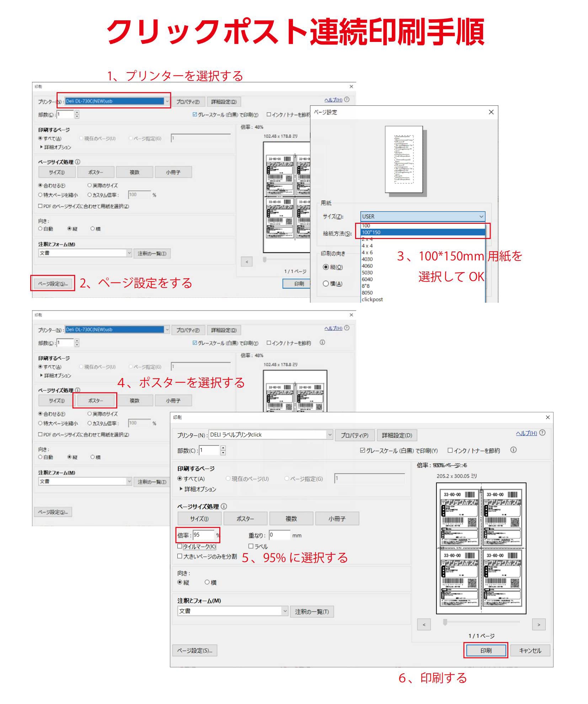This screenshot has width=588, height=704.
Task: Click the 印刷 button to print
Action: [486, 650]
